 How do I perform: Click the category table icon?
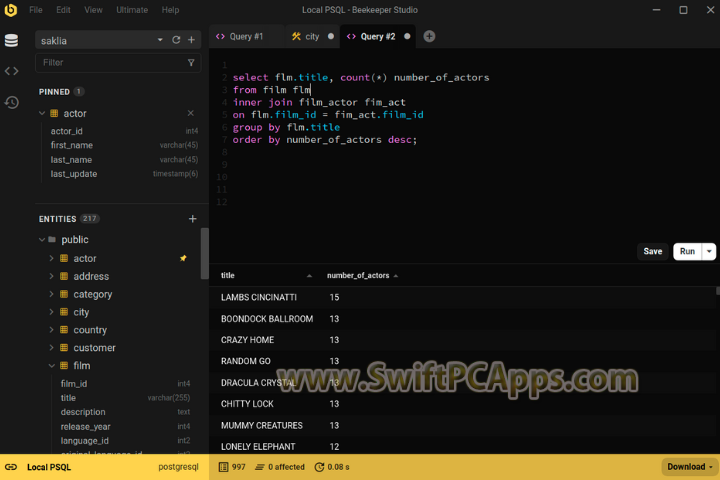point(64,294)
